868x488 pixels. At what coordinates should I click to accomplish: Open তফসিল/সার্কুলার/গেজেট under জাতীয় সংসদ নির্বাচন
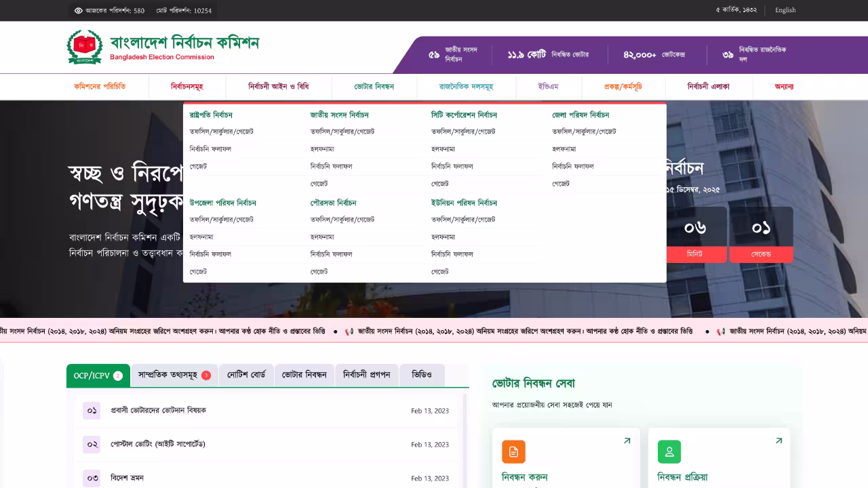tap(342, 131)
